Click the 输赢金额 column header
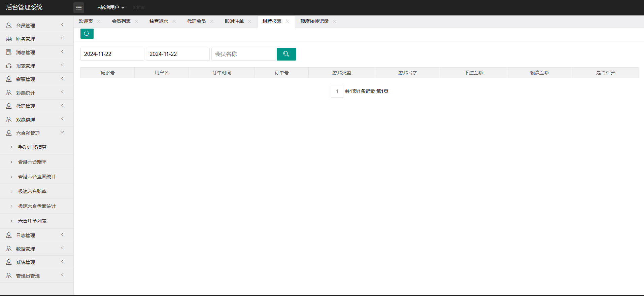Screen dimensions: 644x296 pos(540,73)
